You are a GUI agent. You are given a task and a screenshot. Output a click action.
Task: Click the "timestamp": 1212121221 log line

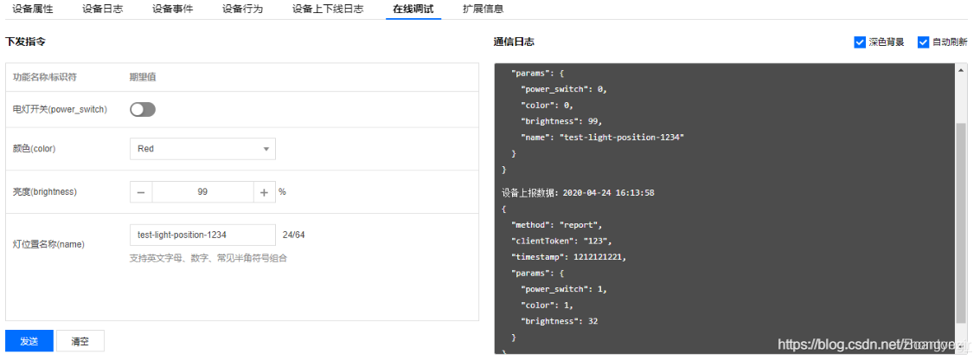[569, 257]
